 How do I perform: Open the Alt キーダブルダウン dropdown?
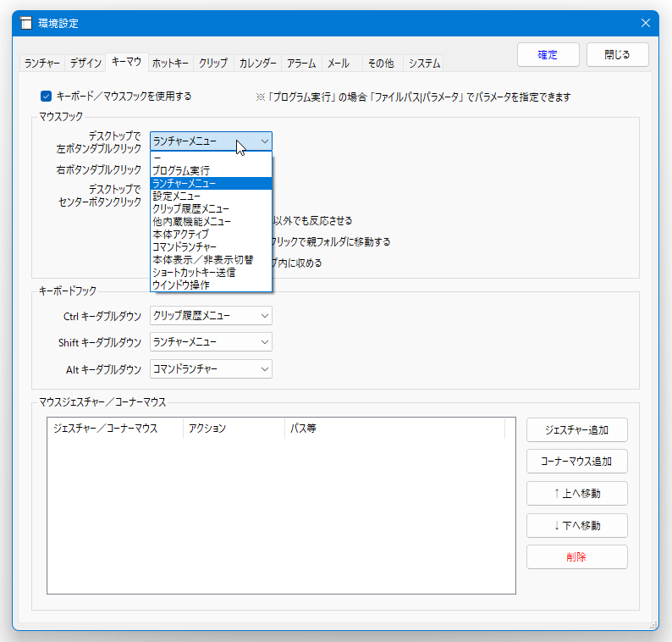211,368
